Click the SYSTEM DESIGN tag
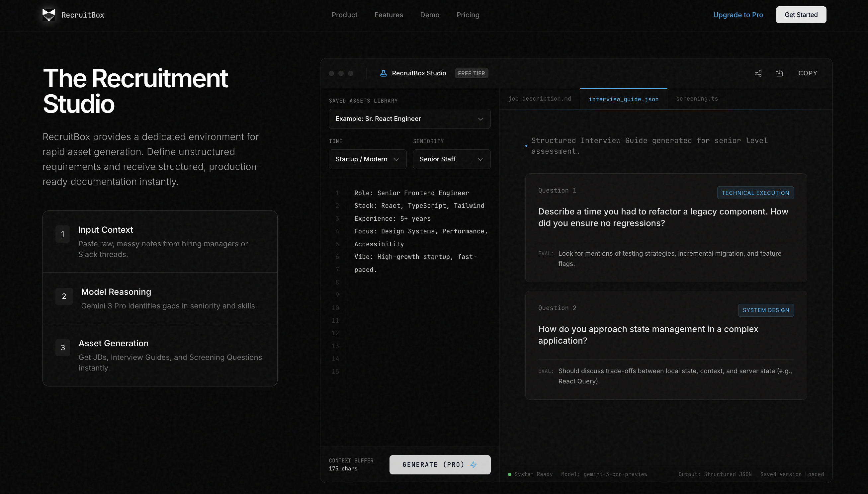The width and height of the screenshot is (868, 494). click(765, 310)
